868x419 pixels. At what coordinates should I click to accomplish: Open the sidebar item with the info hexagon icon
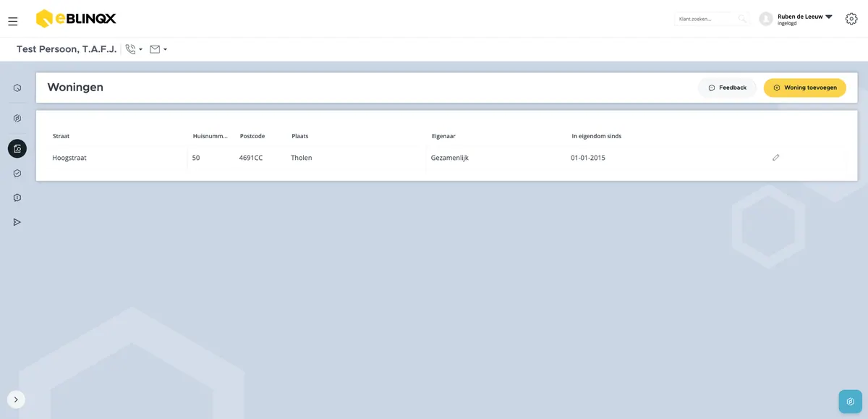pos(17,198)
